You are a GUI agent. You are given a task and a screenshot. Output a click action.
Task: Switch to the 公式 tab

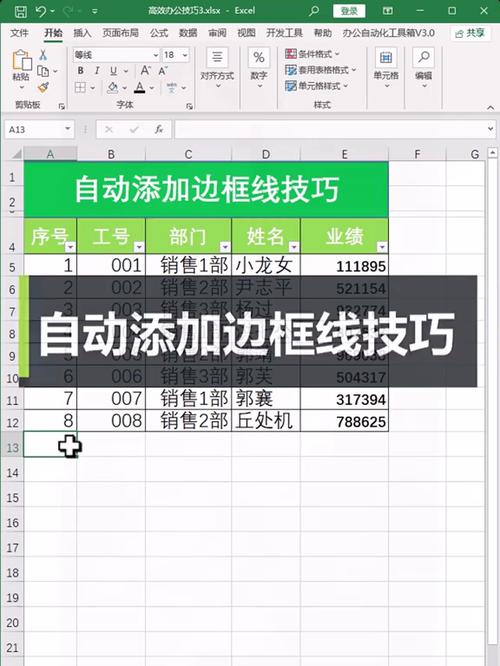point(159,33)
